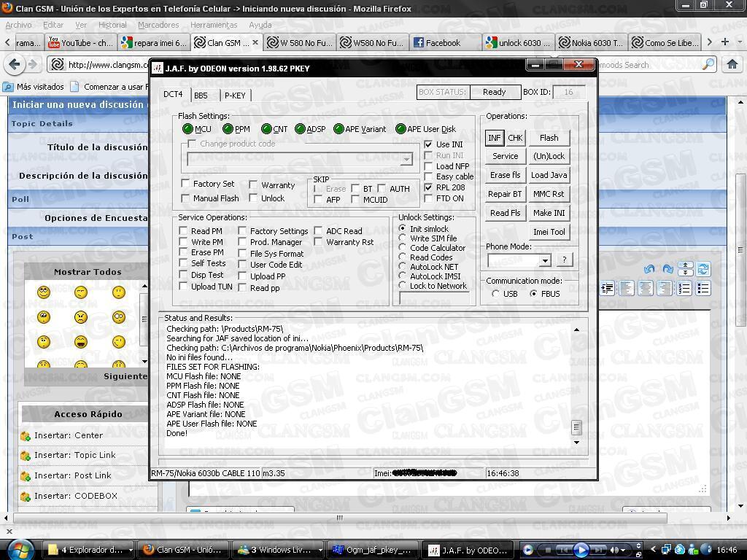Viewport: 747px width, 560px height.
Task: Click the redo arrow in the forum editor
Action: point(667,269)
